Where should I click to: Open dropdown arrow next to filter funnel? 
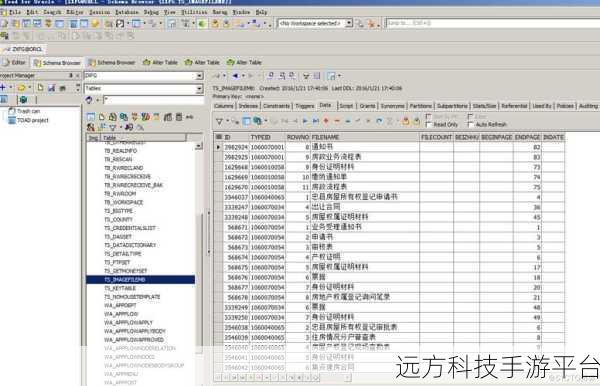pos(227,121)
